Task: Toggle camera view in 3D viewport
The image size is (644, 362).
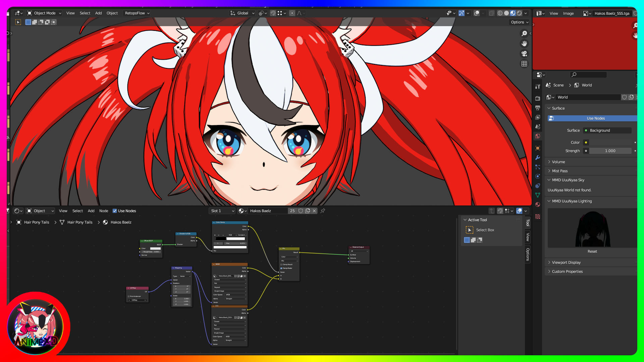Action: click(524, 54)
